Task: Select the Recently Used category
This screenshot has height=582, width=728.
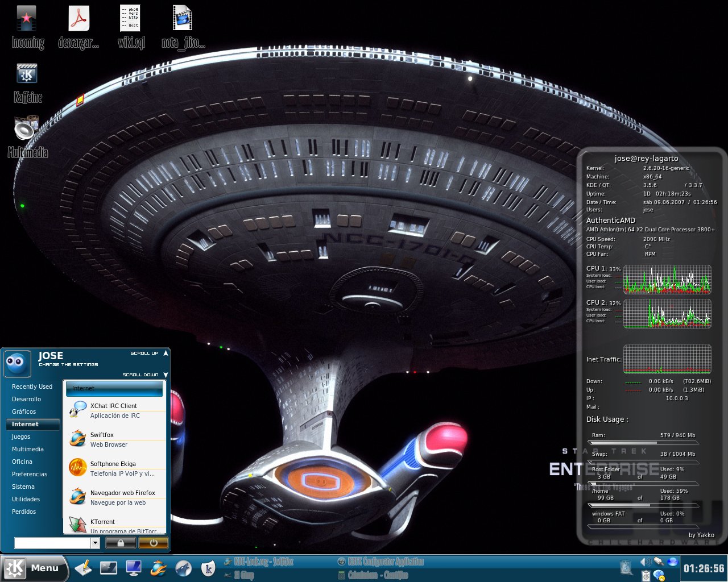Action: pos(32,386)
